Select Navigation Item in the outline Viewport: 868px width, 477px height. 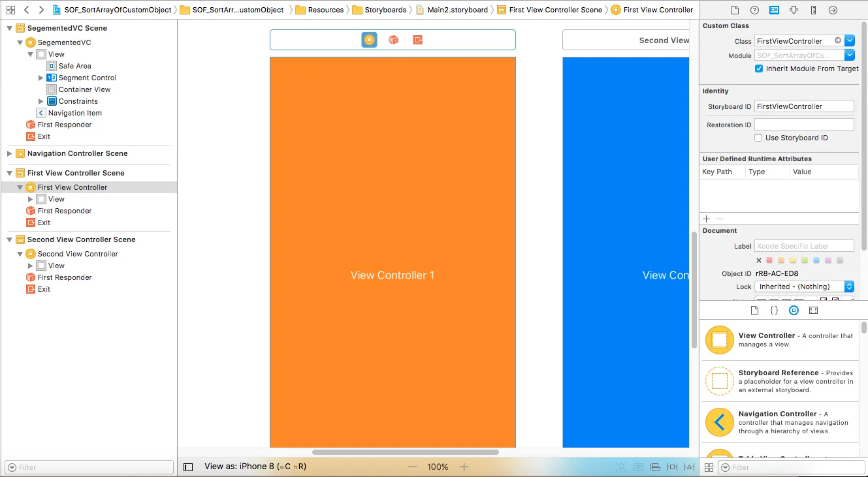[69, 113]
